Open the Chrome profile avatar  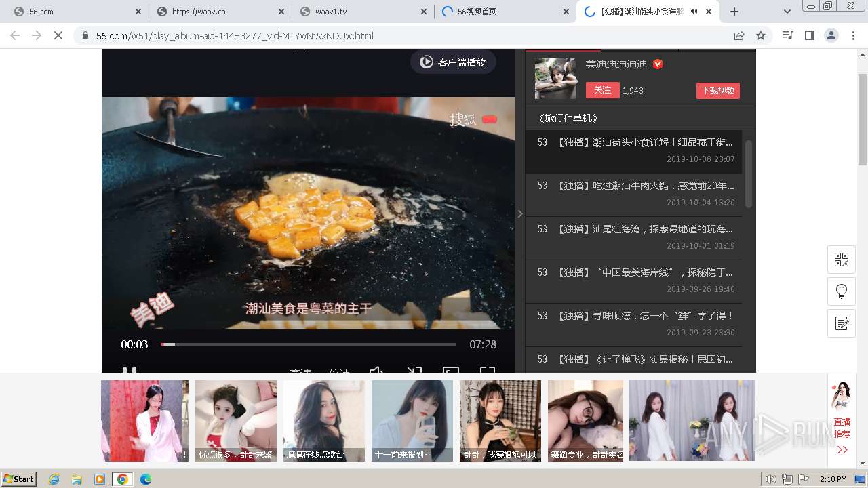point(831,35)
